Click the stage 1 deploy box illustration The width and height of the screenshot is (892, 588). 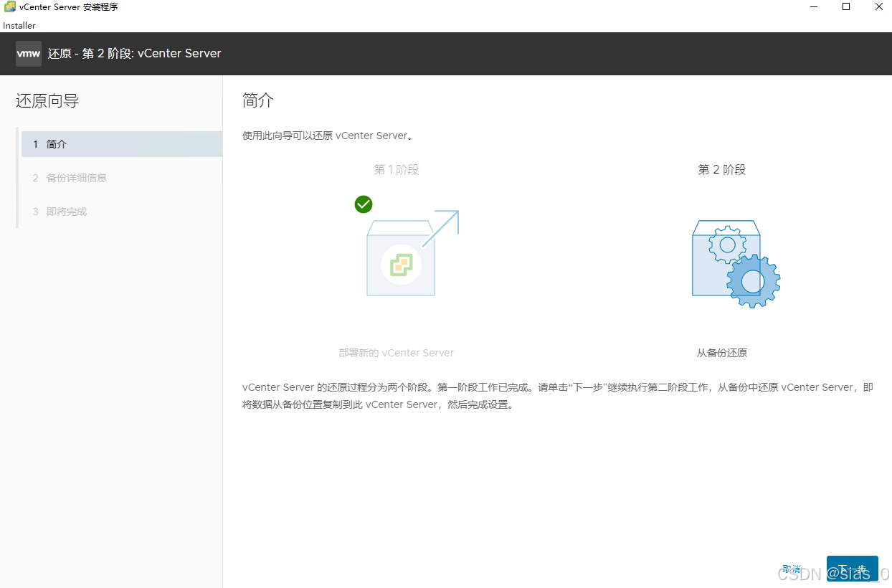click(412, 253)
